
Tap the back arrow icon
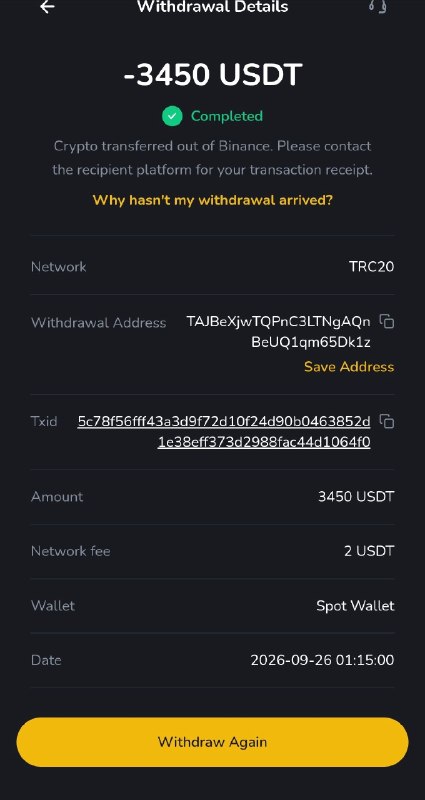pos(47,7)
